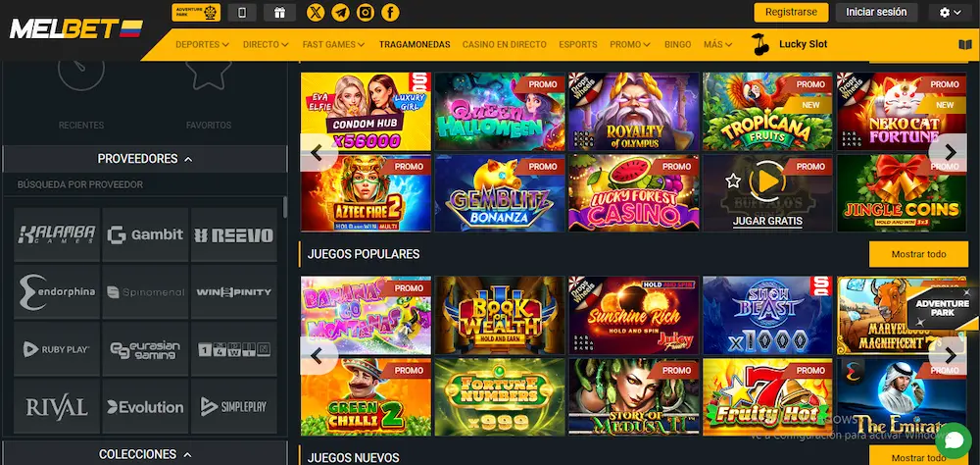Open the X (Twitter) social icon
The width and height of the screenshot is (980, 465).
[x=316, y=13]
